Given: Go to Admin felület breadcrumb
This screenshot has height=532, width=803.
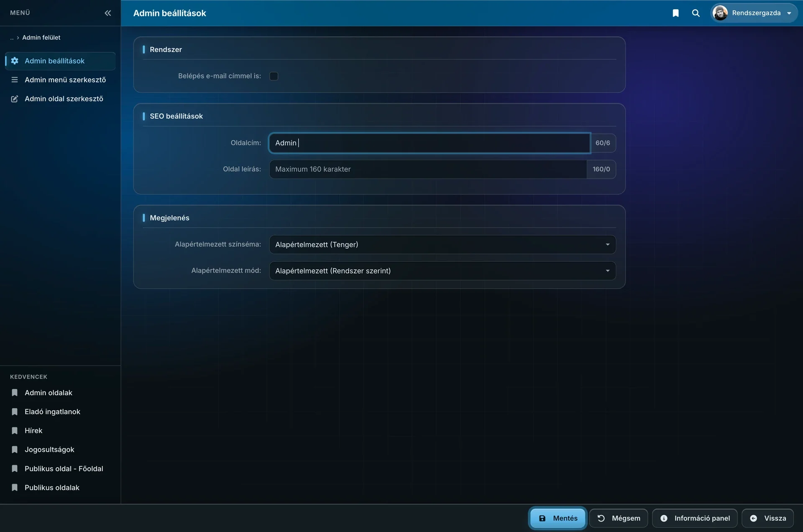Looking at the screenshot, I should click(41, 38).
